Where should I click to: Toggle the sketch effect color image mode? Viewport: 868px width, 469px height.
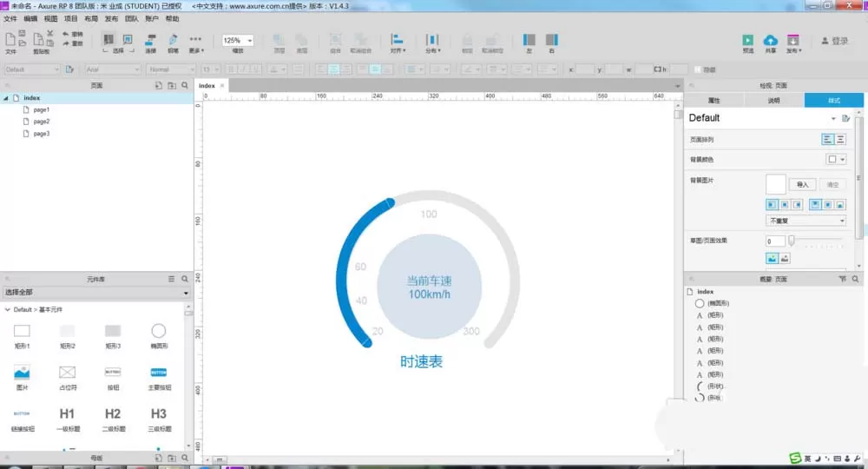pyautogui.click(x=772, y=259)
